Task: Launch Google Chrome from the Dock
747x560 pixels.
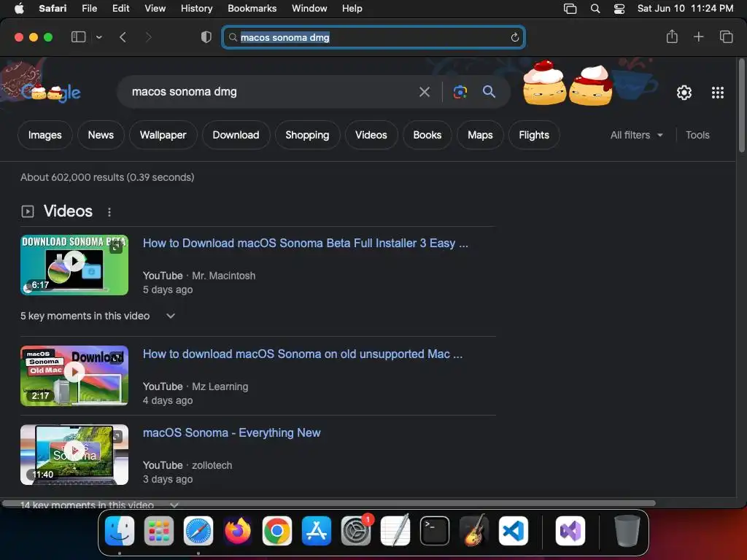Action: [x=276, y=531]
